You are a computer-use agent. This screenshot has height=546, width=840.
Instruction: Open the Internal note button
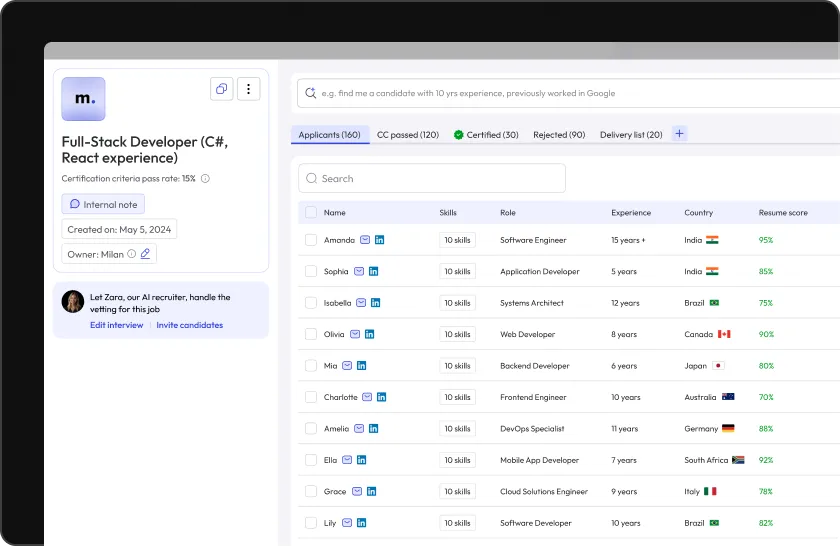point(103,204)
